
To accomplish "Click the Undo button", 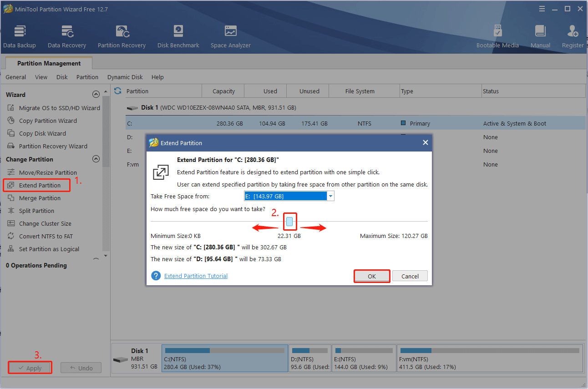I will [81, 368].
